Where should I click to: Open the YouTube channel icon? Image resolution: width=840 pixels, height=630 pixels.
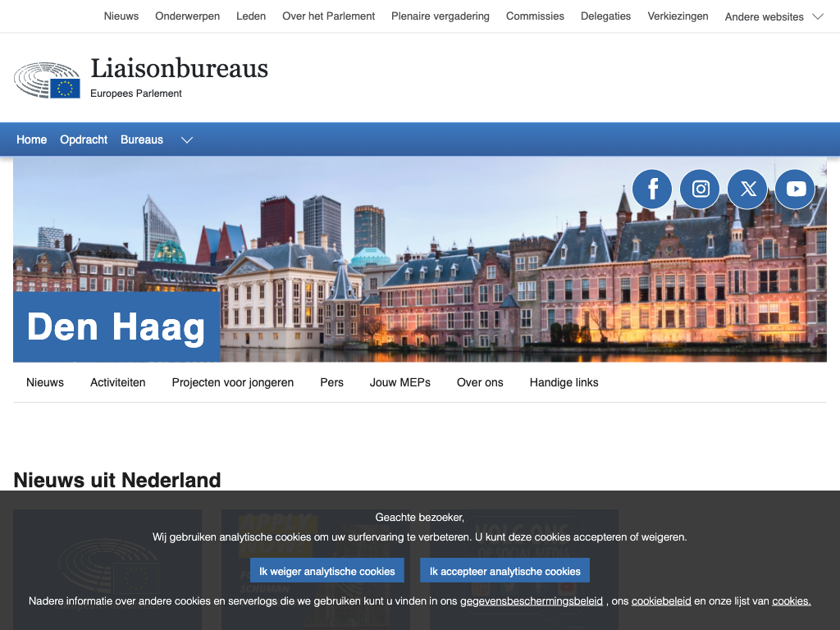795,189
